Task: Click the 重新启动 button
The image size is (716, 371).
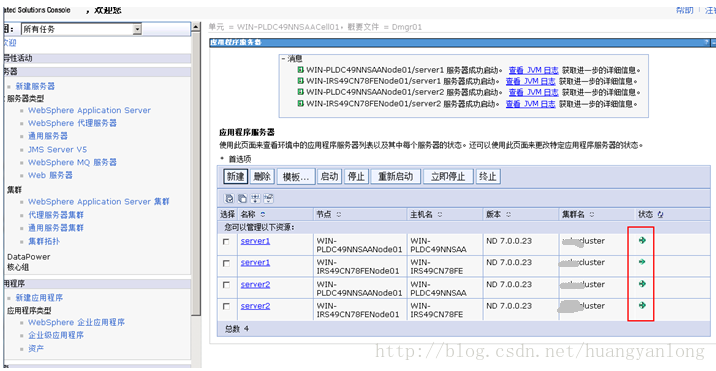Action: [x=395, y=177]
